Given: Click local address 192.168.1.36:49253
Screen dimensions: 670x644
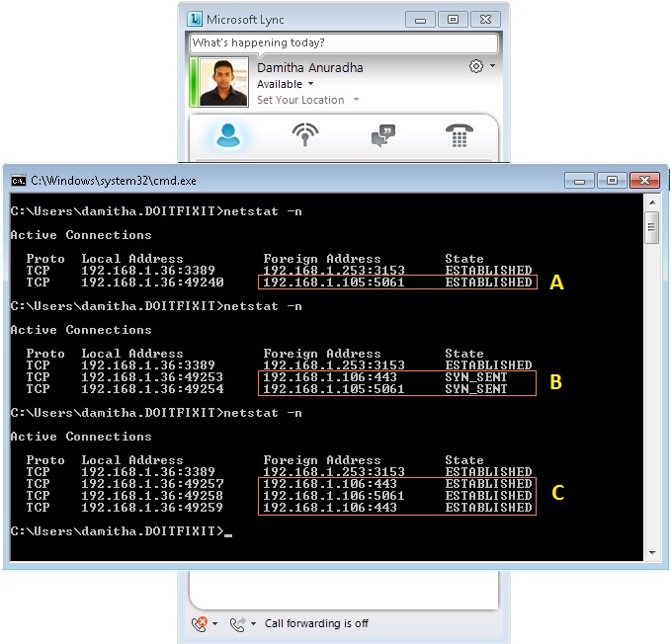Looking at the screenshot, I should [x=152, y=377].
